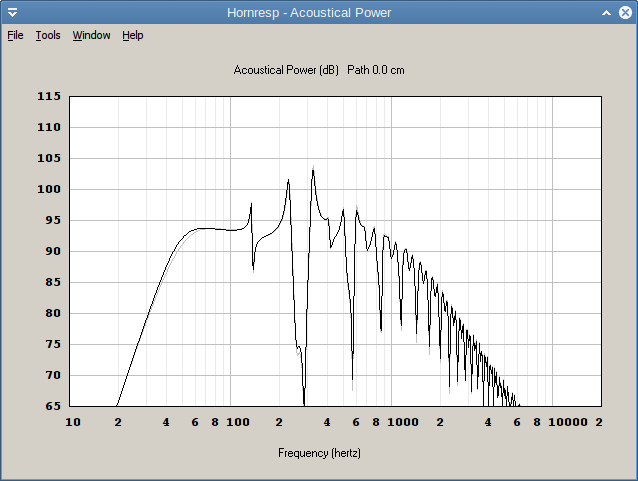This screenshot has width=638, height=481.
Task: Click the 'Frequency (hertz)' axis label
Action: (319, 453)
